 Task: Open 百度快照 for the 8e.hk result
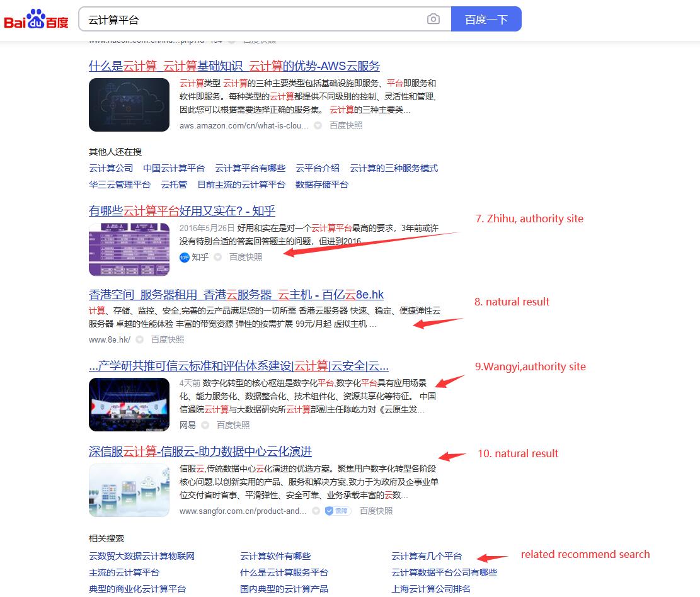(168, 339)
